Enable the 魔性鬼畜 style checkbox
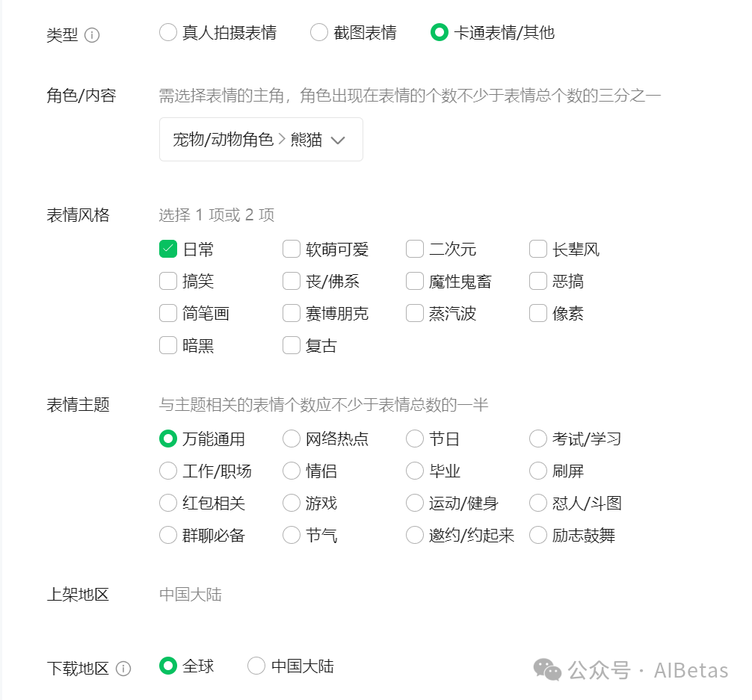Screen dimensions: 752x700 pos(414,281)
